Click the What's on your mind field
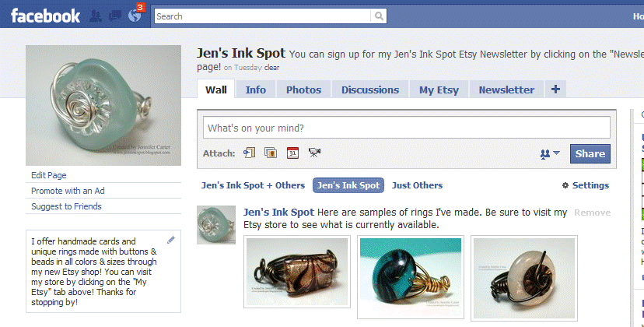The height and width of the screenshot is (327, 644). [406, 128]
